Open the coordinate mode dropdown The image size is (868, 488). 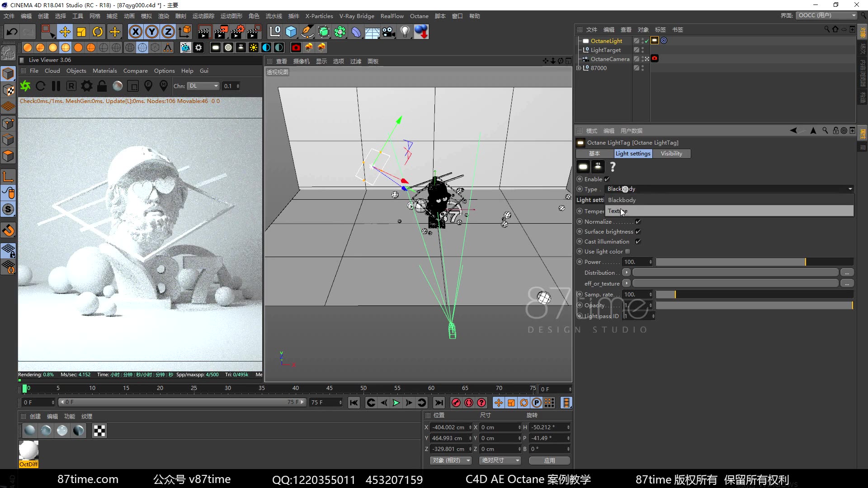coord(451,460)
